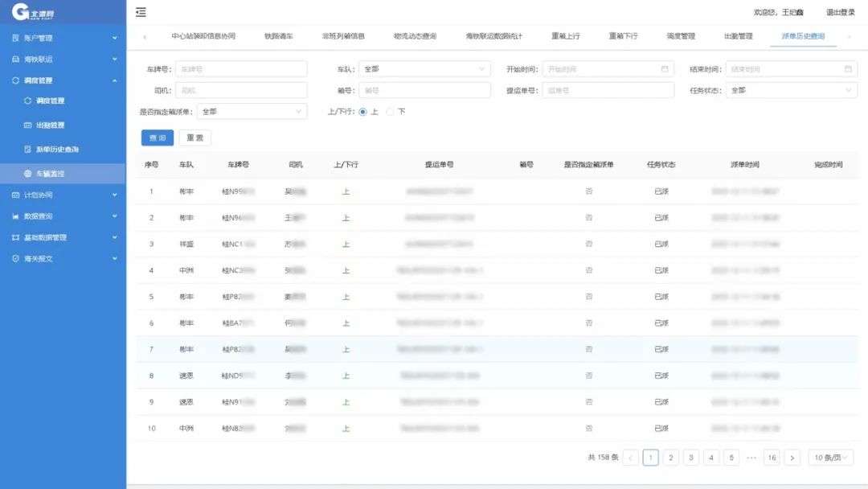Click the 重置 button
This screenshot has height=489, width=868.
tap(194, 138)
